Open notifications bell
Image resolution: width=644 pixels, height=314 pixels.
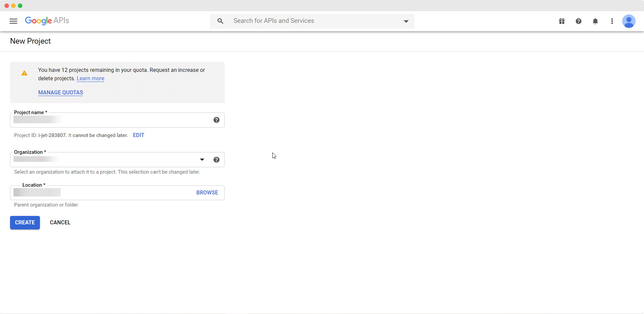(x=595, y=21)
